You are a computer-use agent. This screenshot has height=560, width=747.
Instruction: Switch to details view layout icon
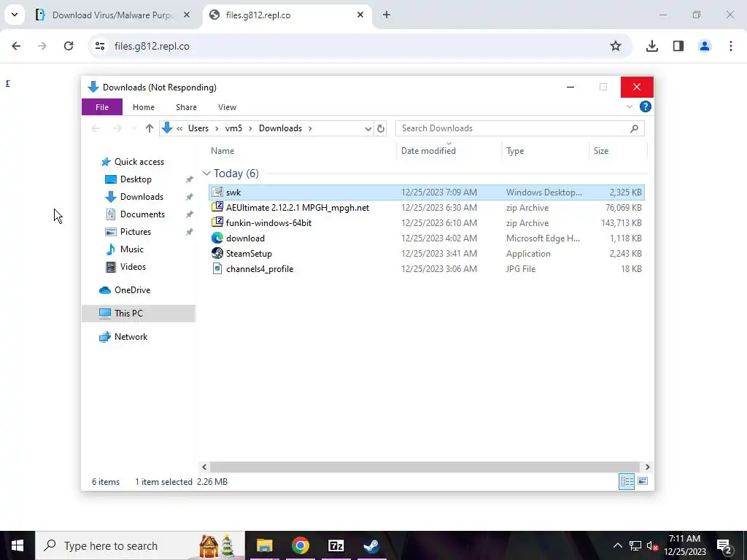pos(627,481)
